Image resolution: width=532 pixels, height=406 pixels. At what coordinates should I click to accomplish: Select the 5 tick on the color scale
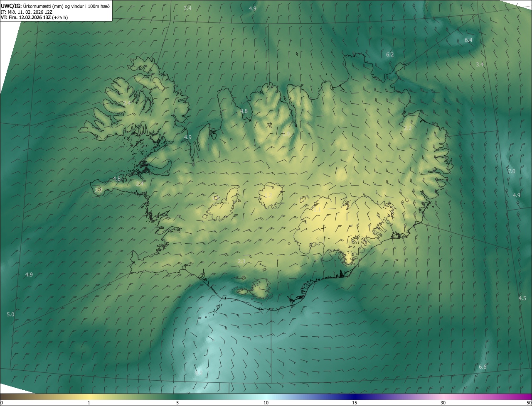click(x=177, y=403)
